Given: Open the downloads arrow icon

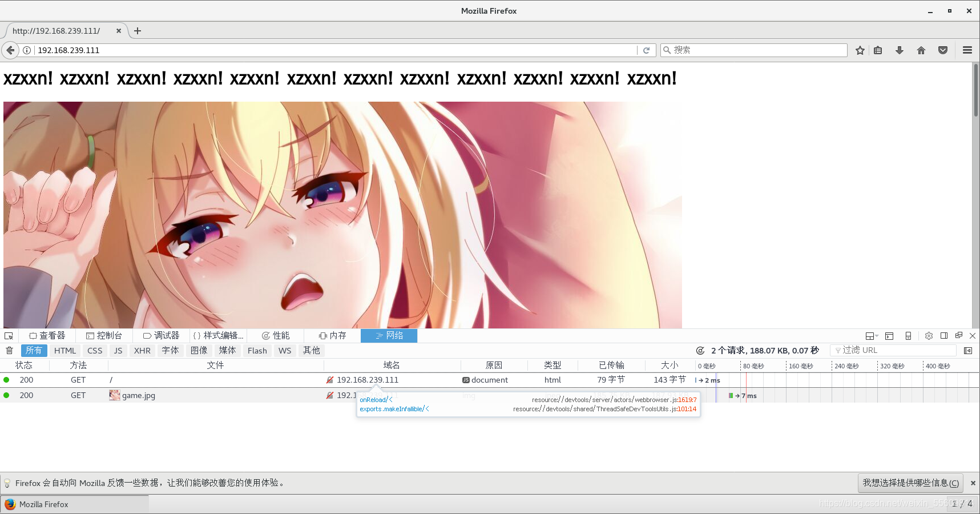Looking at the screenshot, I should click(900, 50).
